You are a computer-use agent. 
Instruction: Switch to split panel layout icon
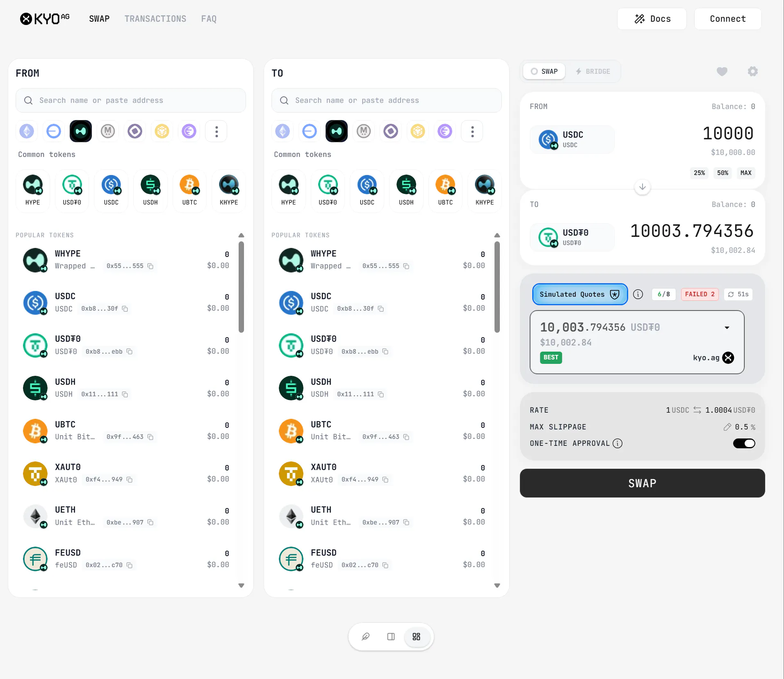point(391,636)
